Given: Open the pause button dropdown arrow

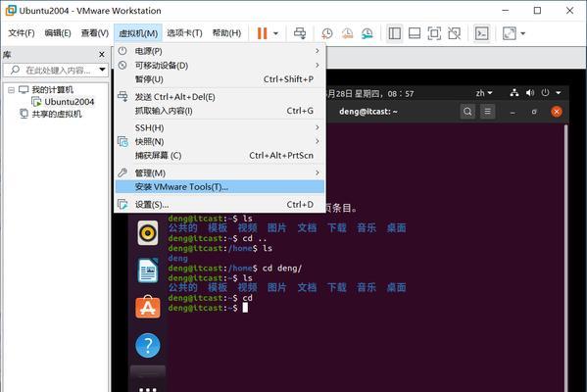Looking at the screenshot, I should [x=276, y=33].
